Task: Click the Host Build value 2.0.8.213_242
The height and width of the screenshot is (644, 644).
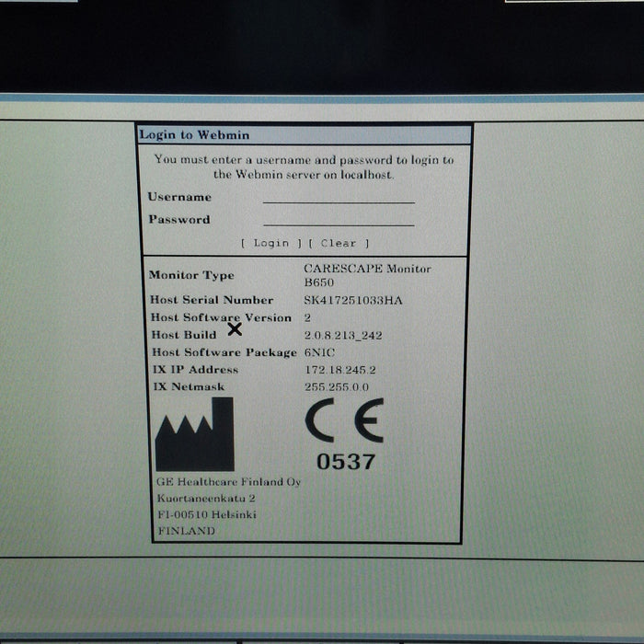Action: pos(342,336)
